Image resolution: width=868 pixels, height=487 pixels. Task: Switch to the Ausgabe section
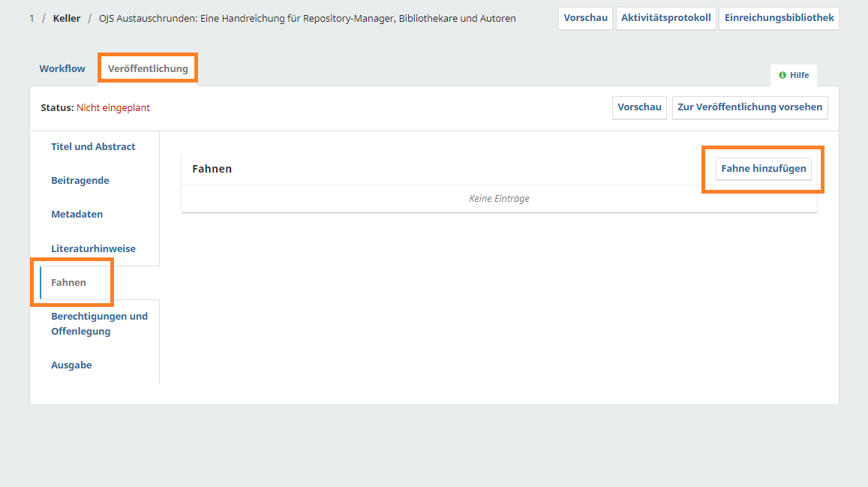(71, 365)
